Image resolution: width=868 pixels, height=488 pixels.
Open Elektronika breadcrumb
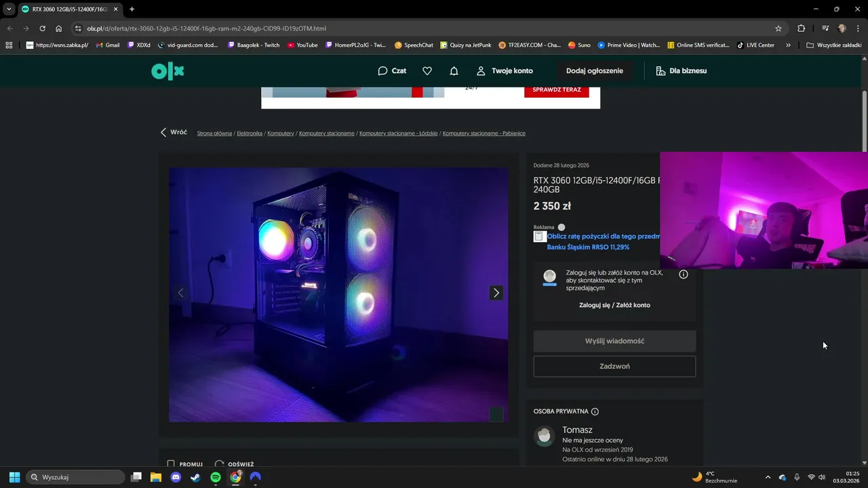[x=250, y=134]
